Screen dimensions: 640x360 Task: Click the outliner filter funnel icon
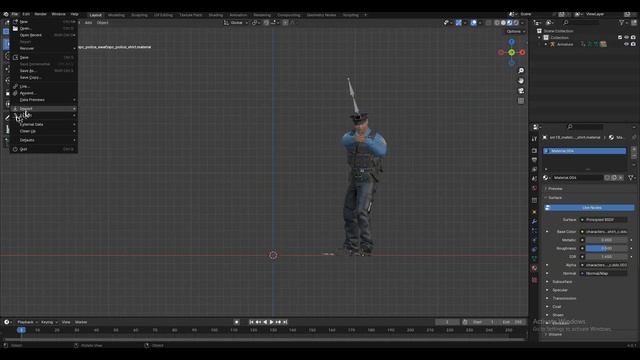pyautogui.click(x=622, y=23)
